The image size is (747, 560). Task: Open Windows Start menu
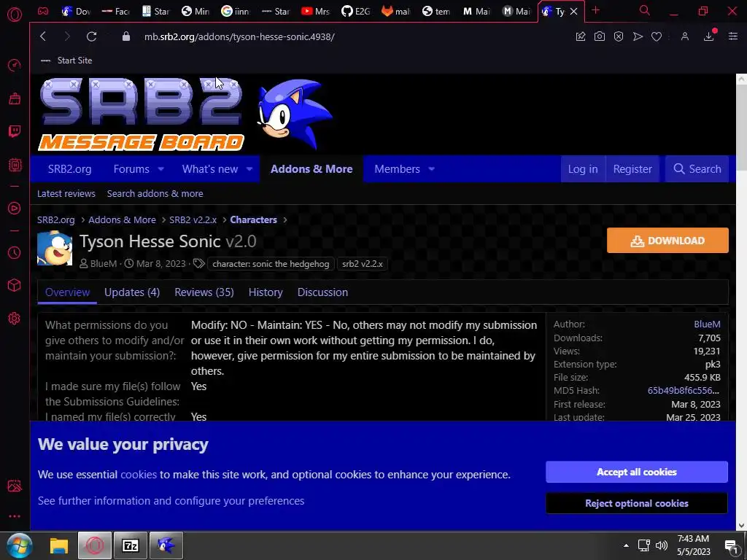point(19,545)
